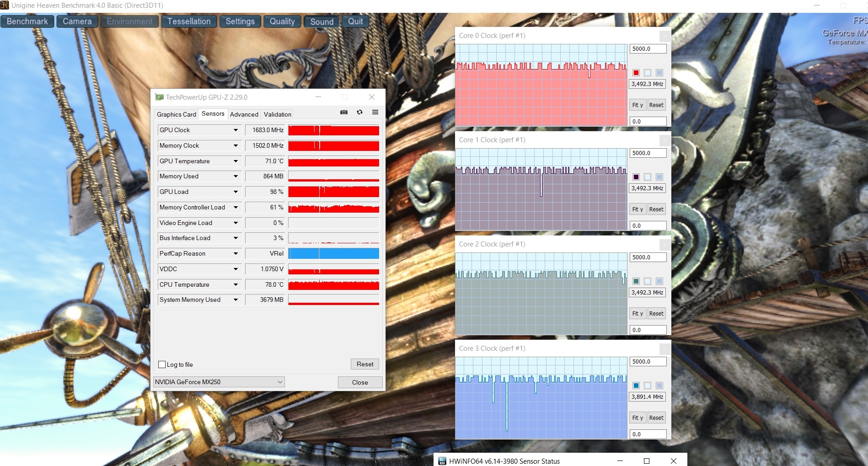Viewport: 868px width, 466px height.
Task: Enable the Log to file checkbox
Action: (162, 364)
